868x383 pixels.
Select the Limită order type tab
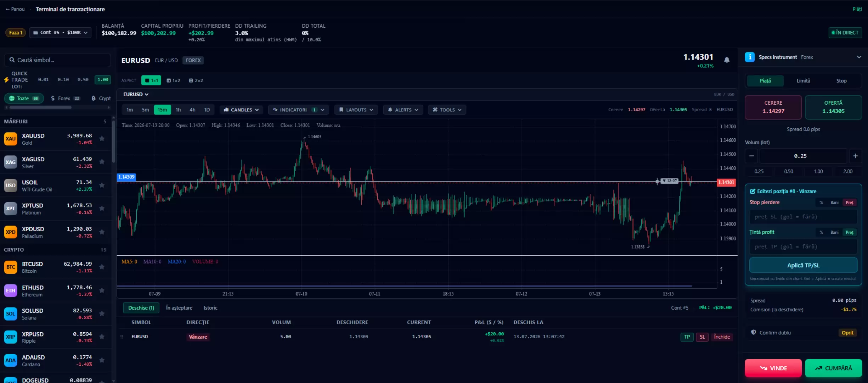(x=803, y=81)
